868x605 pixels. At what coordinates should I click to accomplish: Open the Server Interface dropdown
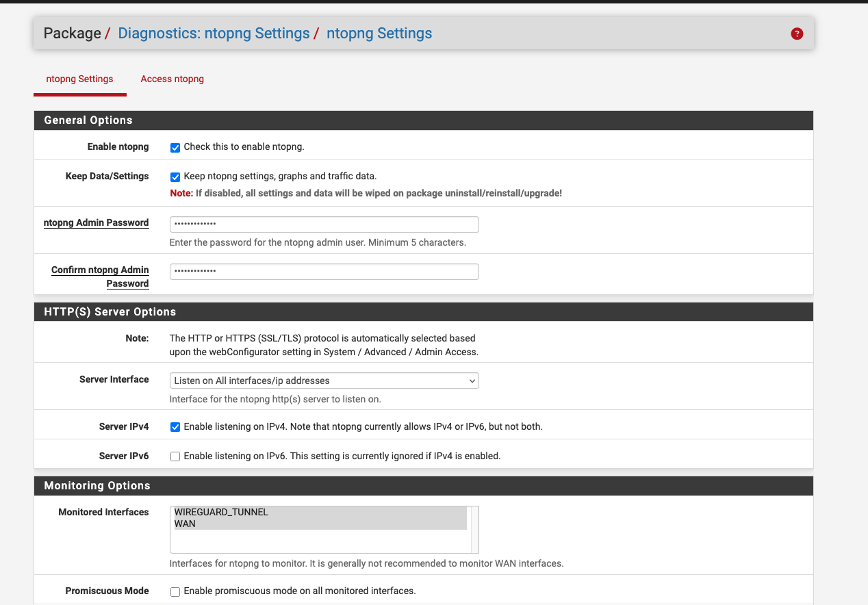click(324, 381)
